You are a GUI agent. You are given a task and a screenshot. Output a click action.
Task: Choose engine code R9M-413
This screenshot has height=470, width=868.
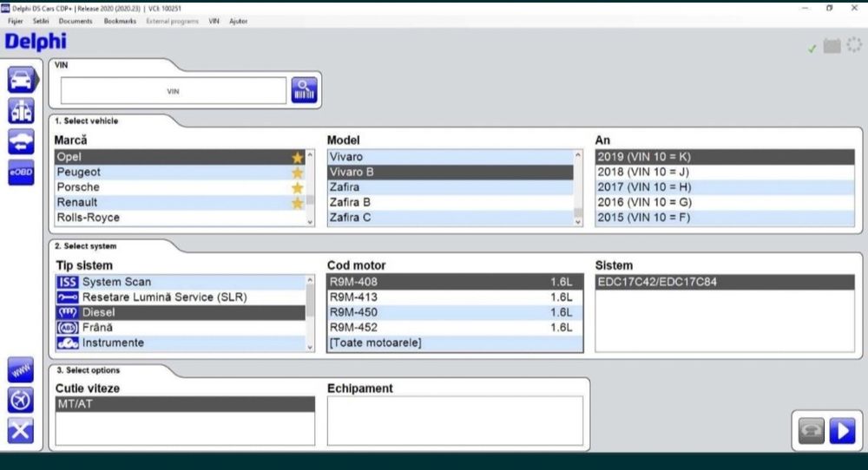pyautogui.click(x=455, y=297)
